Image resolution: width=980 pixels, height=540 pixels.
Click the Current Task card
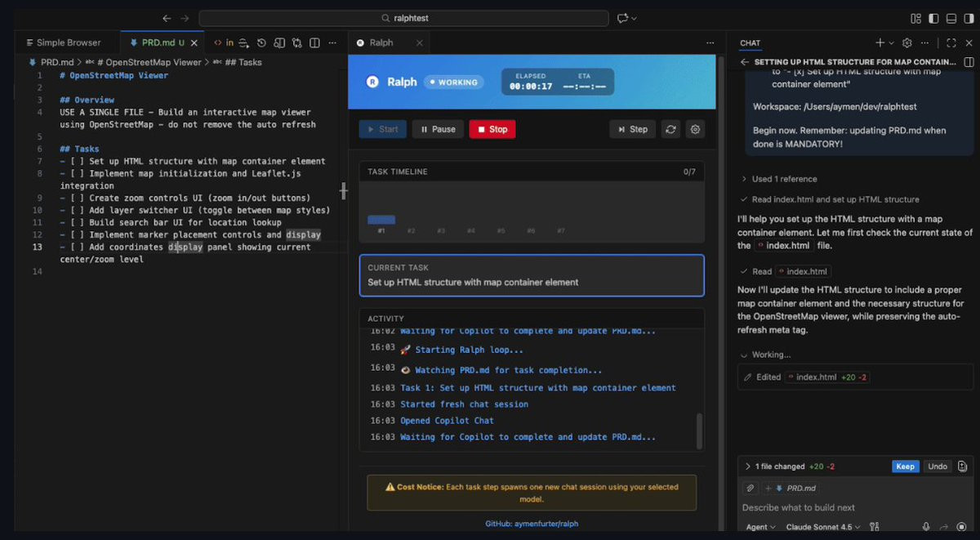click(x=532, y=275)
